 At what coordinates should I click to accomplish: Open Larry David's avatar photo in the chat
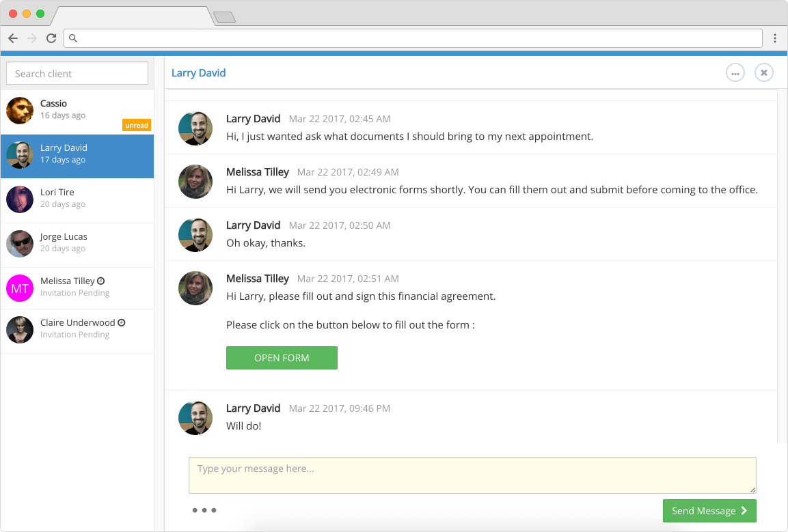[x=195, y=128]
